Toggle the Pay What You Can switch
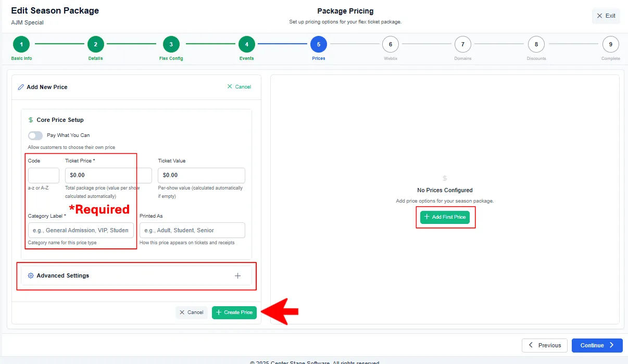 click(35, 135)
